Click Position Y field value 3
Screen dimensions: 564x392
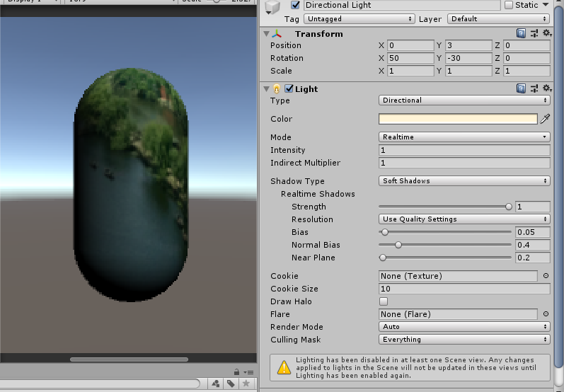[468, 45]
